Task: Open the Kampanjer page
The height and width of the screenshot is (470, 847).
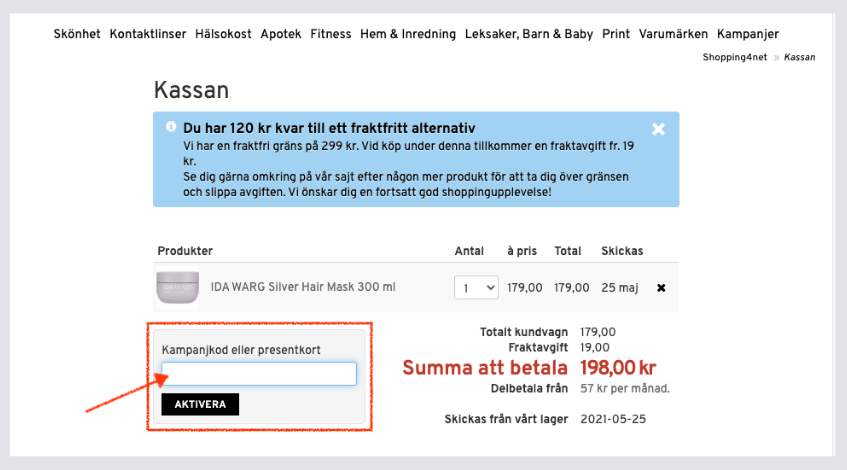Action: (748, 34)
